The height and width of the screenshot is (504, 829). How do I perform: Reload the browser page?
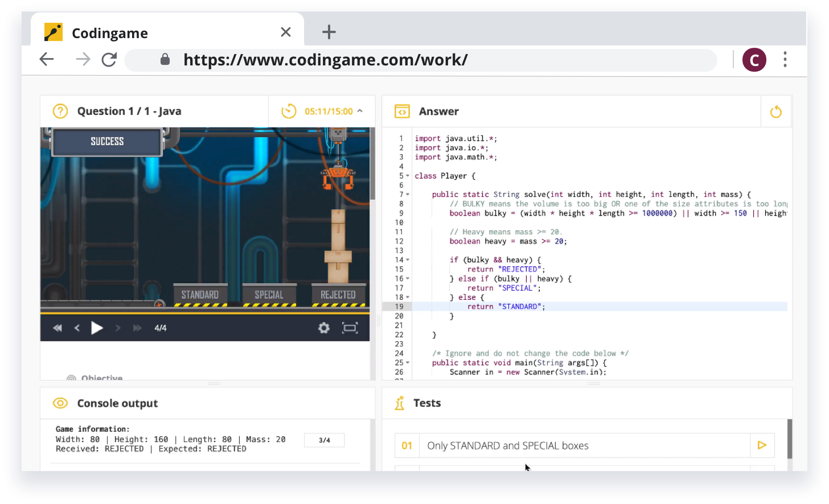tap(109, 60)
